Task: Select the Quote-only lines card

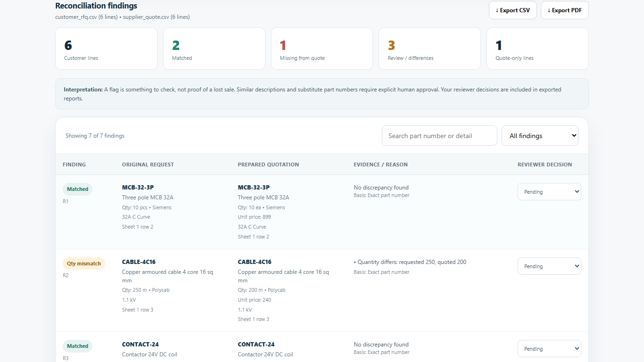Action: [537, 49]
